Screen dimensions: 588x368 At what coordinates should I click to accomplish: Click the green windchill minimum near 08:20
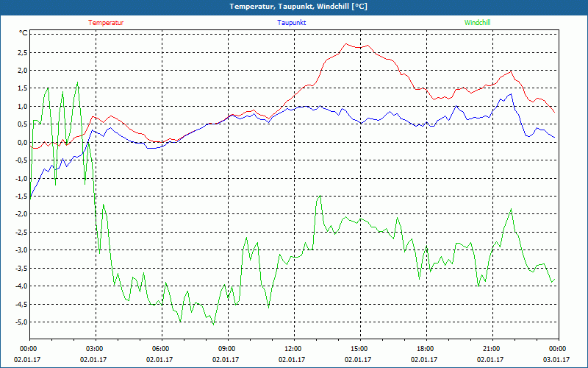pos(213,325)
